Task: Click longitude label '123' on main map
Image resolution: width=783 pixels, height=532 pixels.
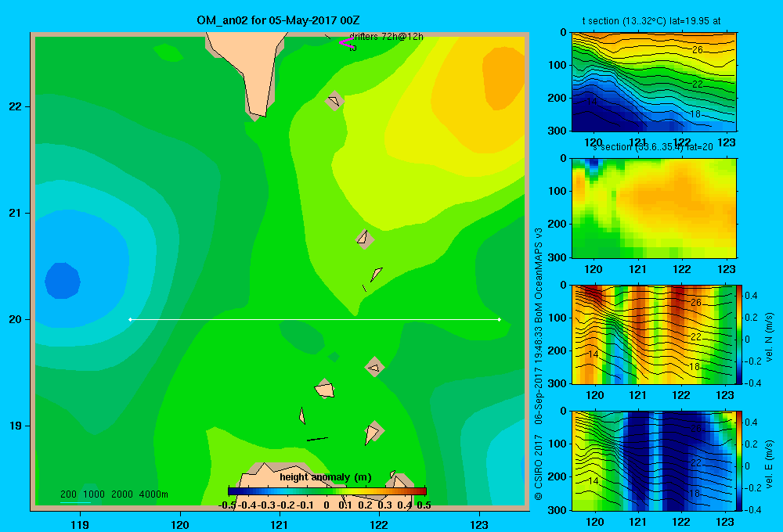Action: pyautogui.click(x=479, y=524)
